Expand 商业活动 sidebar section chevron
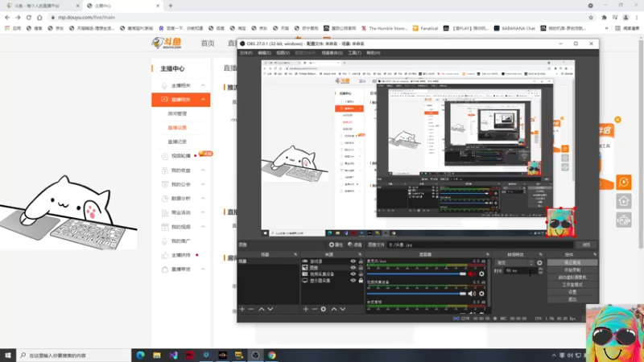 [x=203, y=212]
